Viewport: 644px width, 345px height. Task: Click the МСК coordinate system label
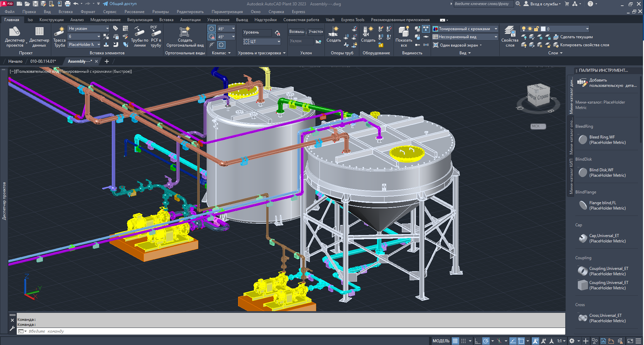538,126
